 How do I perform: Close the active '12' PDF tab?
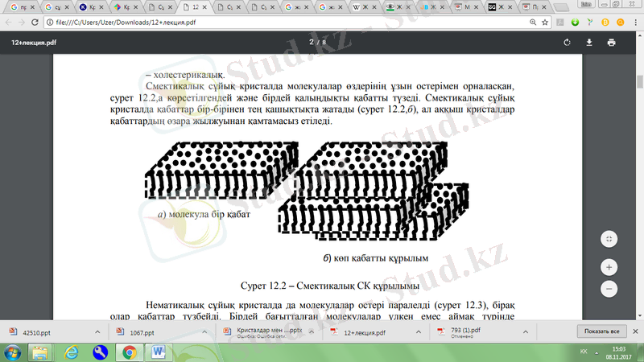point(204,7)
